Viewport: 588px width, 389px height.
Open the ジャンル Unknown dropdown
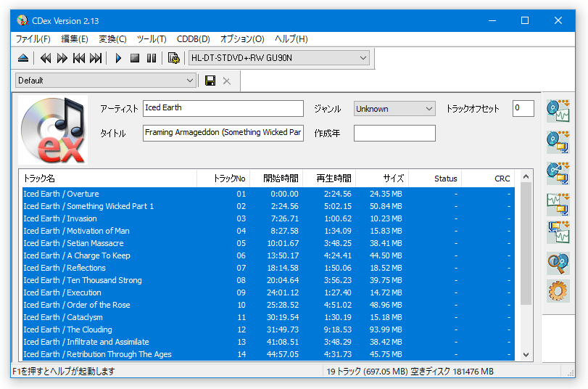click(x=394, y=109)
